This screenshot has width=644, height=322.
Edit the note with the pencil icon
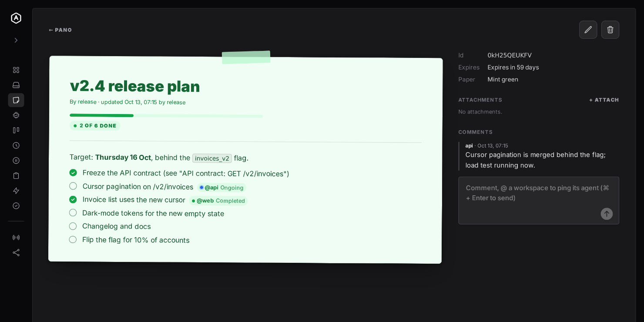[x=588, y=30]
